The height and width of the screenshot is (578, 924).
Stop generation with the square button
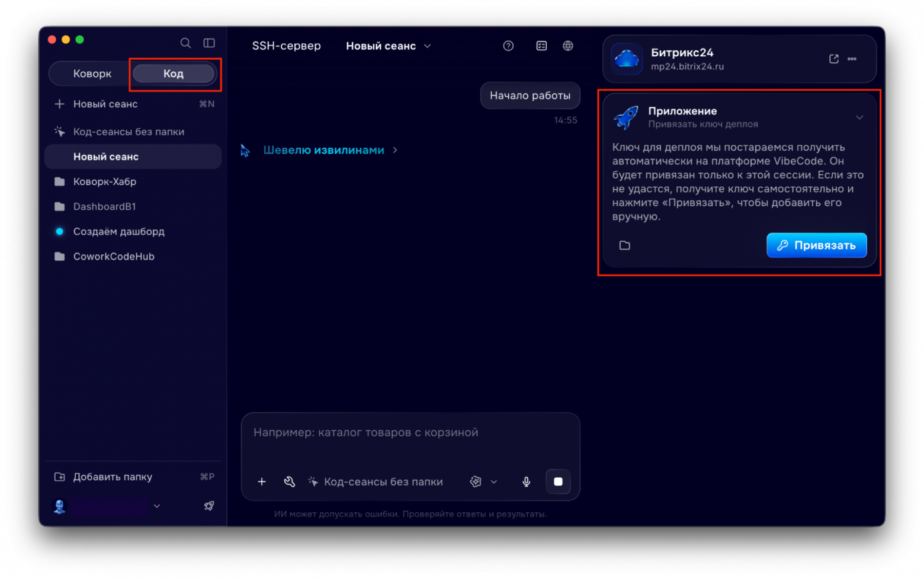558,481
